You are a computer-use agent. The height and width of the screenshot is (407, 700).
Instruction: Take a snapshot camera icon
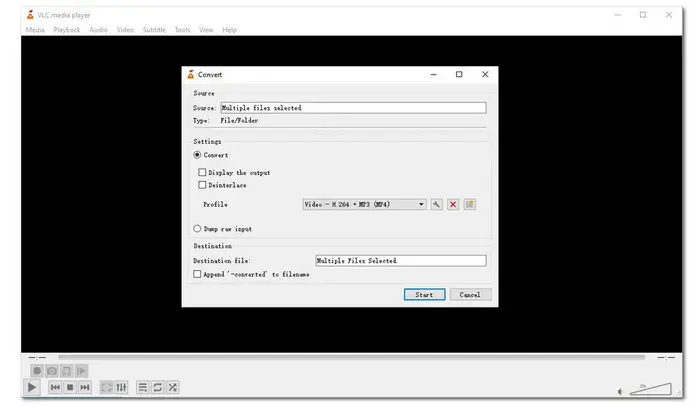point(52,371)
